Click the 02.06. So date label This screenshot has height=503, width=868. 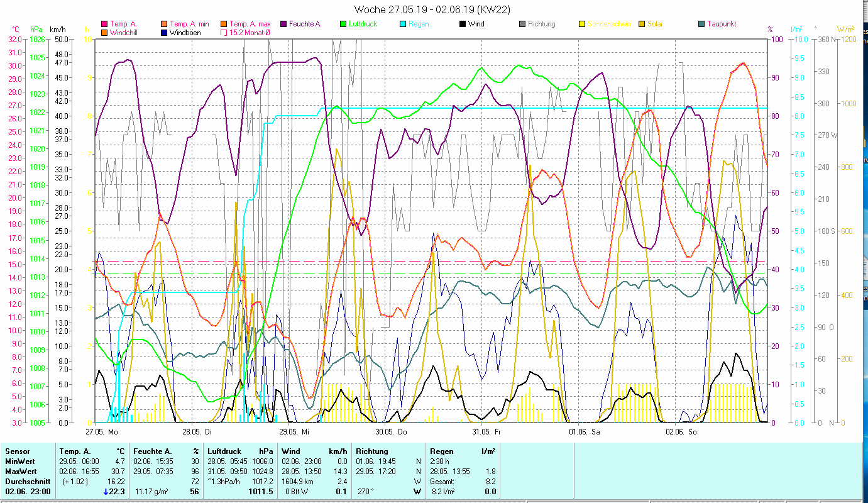click(681, 433)
